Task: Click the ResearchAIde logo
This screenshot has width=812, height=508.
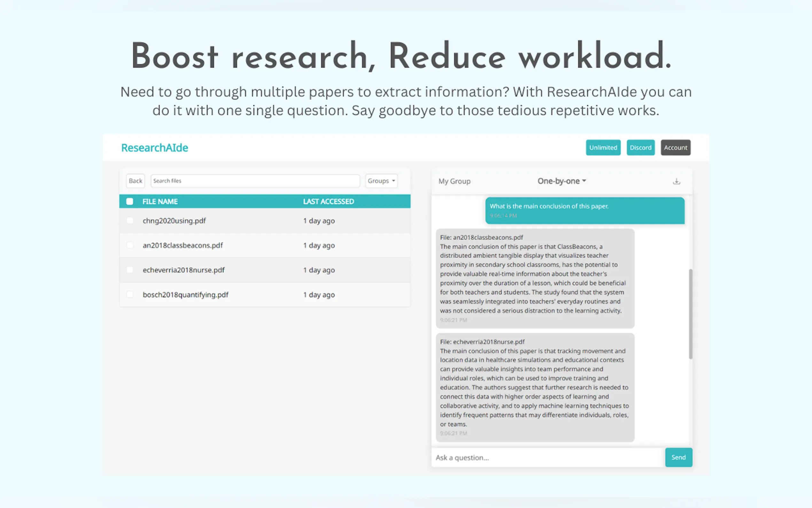Action: [x=154, y=147]
